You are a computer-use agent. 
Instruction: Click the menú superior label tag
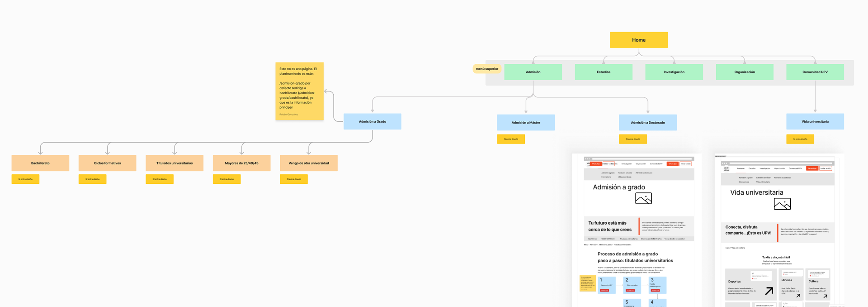pos(486,69)
